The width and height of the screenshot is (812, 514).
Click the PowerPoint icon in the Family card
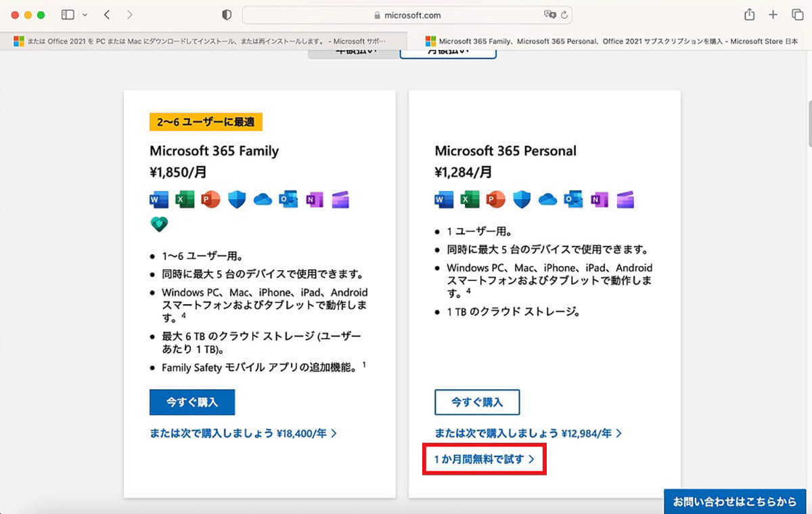click(210, 199)
